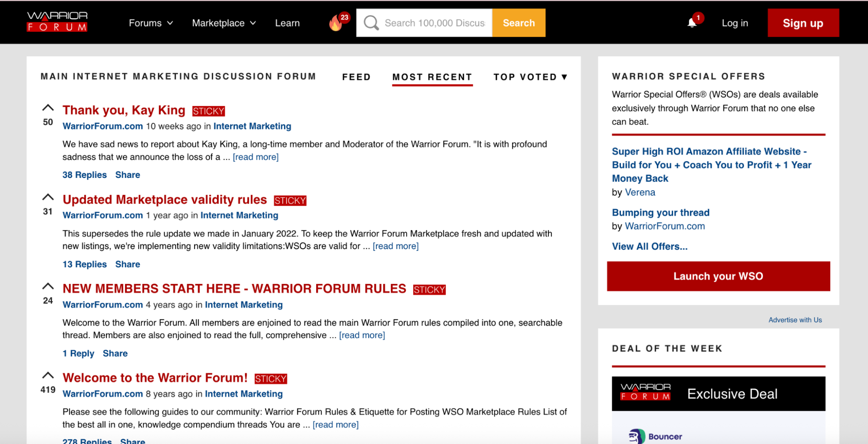Open WarriorForum.com author on Marketplace rules post

click(x=102, y=215)
